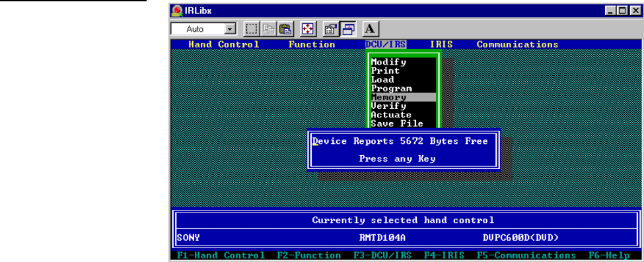Click the Paste clipboard toolbar icon
The height and width of the screenshot is (262, 644).
(x=285, y=29)
